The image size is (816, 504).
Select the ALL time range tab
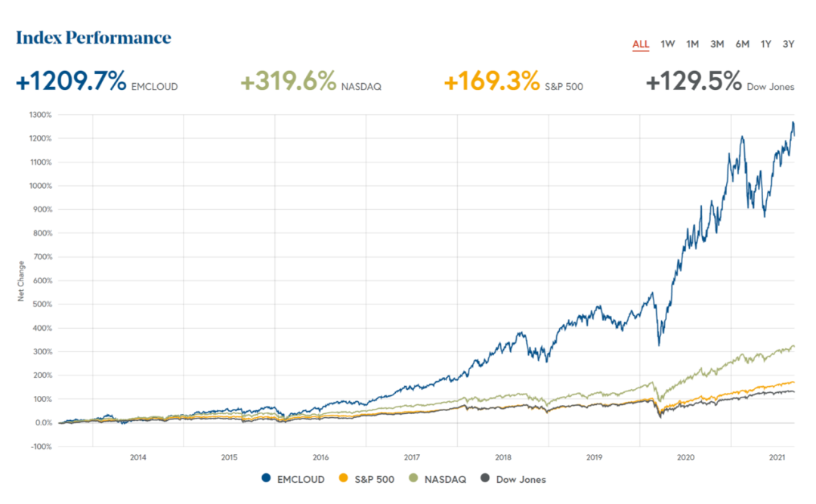[641, 44]
